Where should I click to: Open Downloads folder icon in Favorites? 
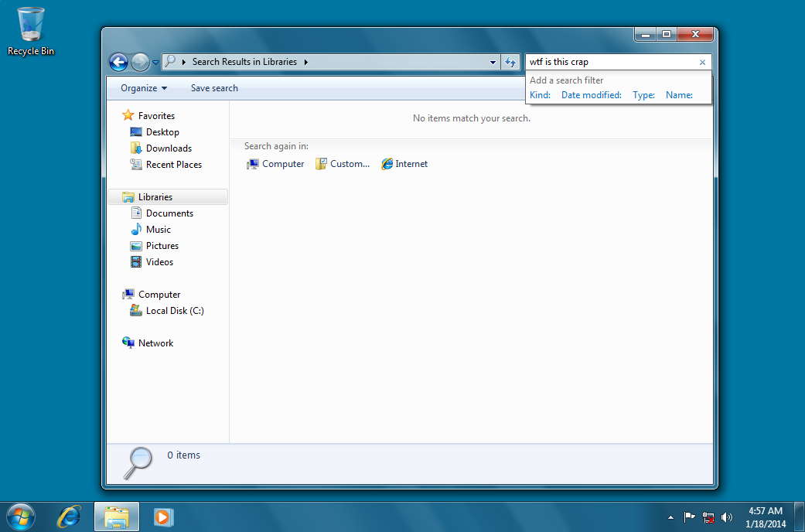tap(136, 148)
